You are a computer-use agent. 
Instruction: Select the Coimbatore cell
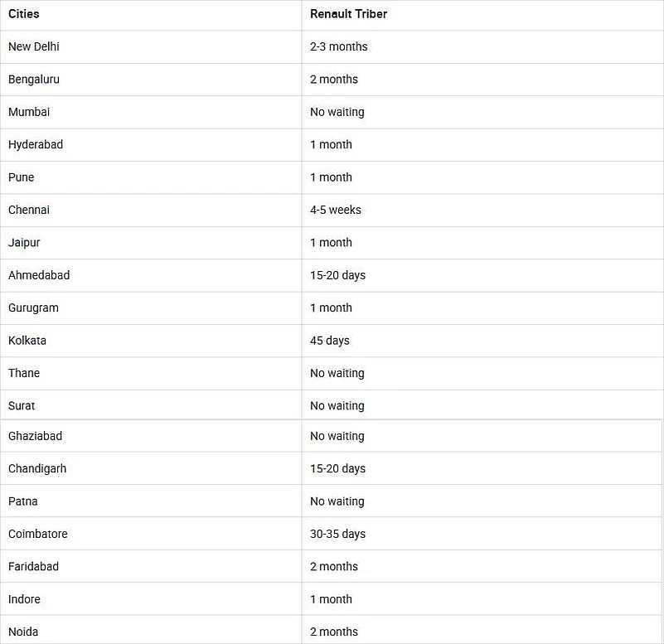pos(38,534)
